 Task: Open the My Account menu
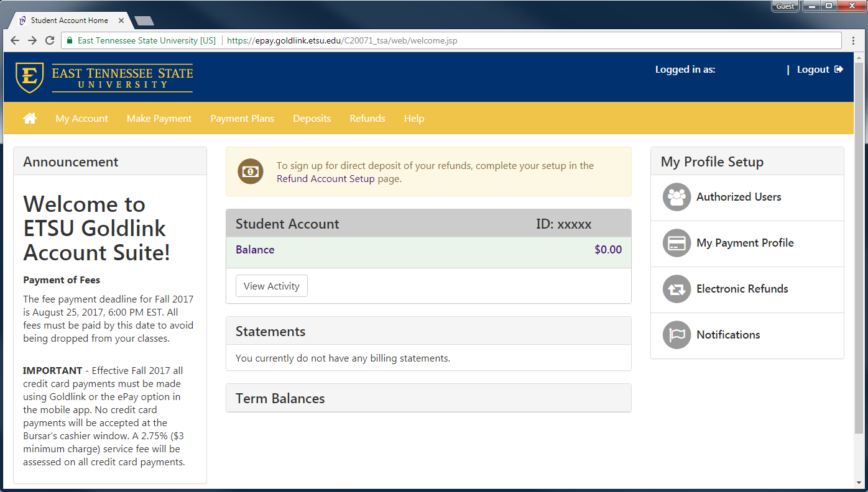pyautogui.click(x=81, y=118)
